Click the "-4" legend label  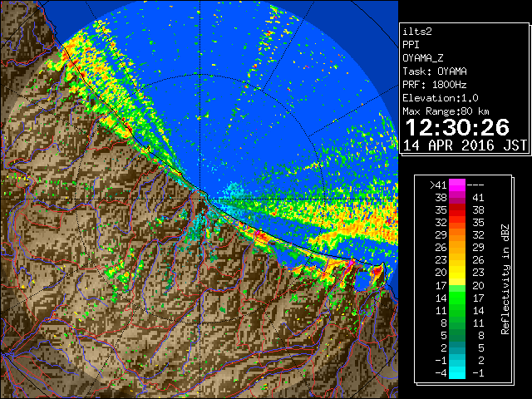(x=441, y=372)
